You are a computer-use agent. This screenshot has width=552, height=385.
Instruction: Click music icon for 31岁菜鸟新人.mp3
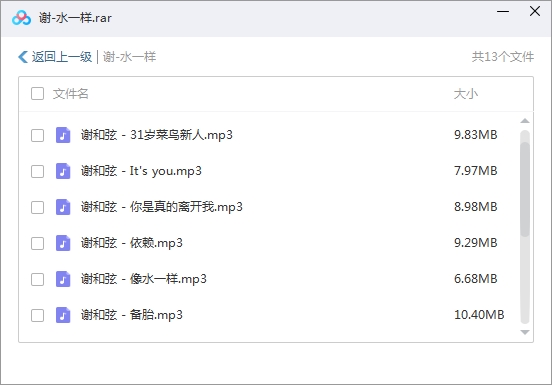tap(63, 135)
